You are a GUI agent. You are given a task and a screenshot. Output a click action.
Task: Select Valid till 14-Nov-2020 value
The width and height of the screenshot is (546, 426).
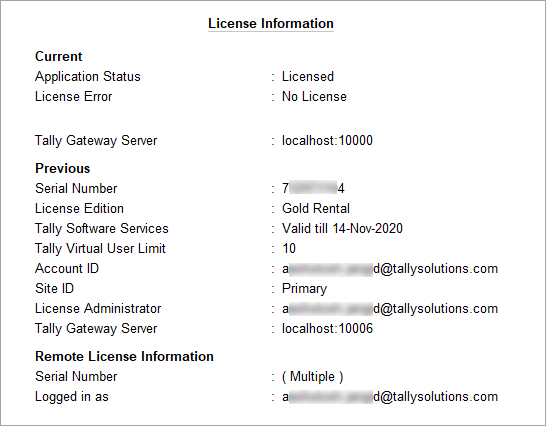(342, 229)
